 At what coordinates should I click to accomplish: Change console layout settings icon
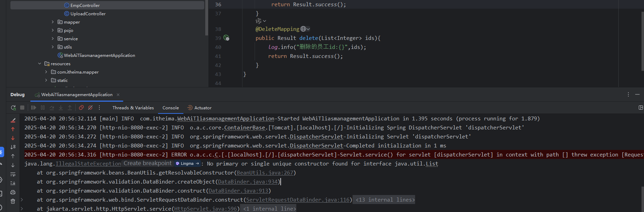[641, 108]
